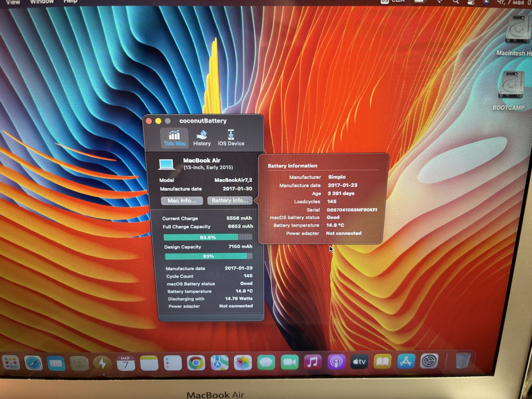This screenshot has height=399, width=532.
Task: Open Safari from the Dock
Action: click(x=34, y=363)
